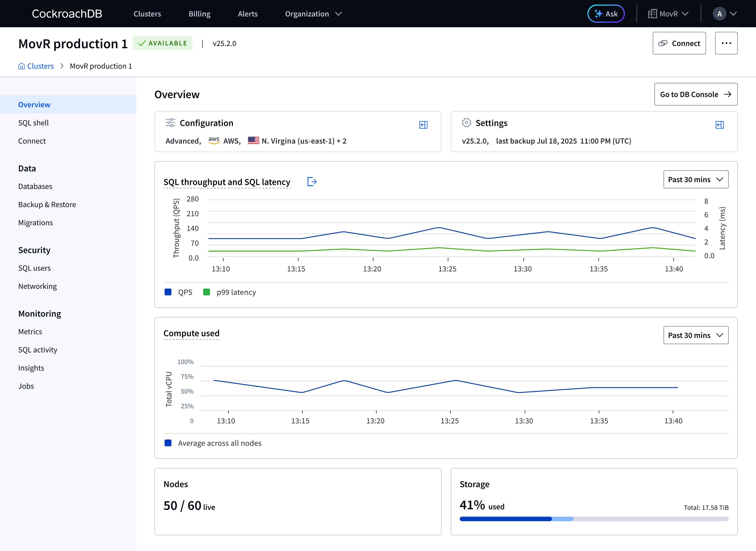Click the Configuration sliders icon
The width and height of the screenshot is (756, 551).
click(x=170, y=123)
